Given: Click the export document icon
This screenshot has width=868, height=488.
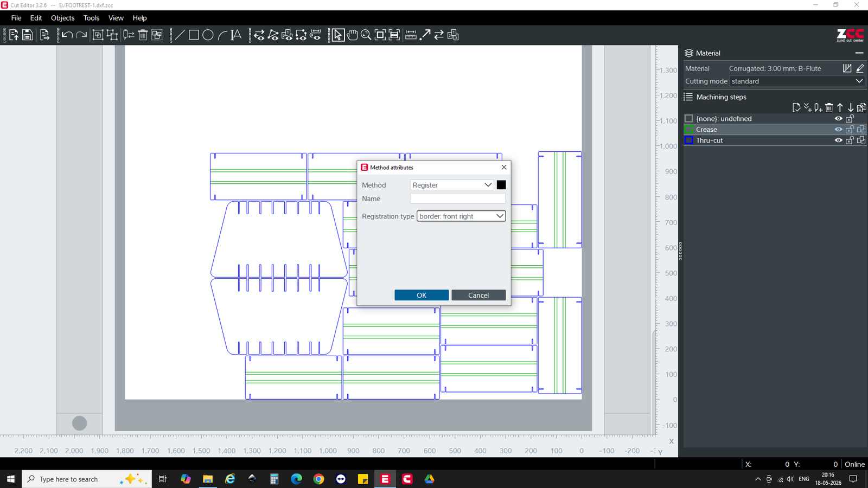Looking at the screenshot, I should [x=45, y=35].
